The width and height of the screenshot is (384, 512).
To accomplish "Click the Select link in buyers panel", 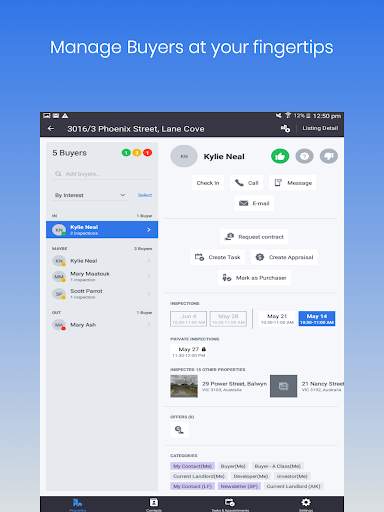I will click(145, 195).
